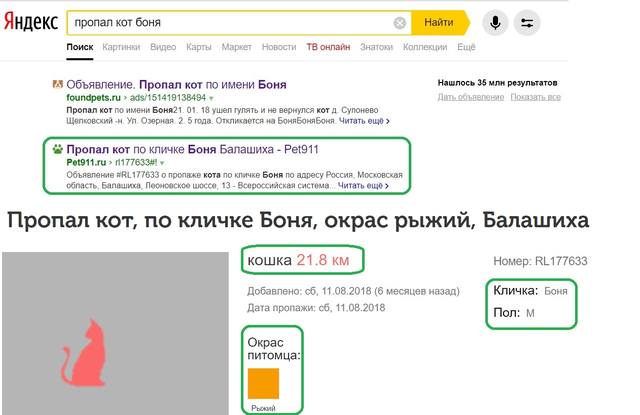Image resolution: width=640 pixels, height=415 pixels.
Task: Click the Найти search button
Action: tap(440, 22)
